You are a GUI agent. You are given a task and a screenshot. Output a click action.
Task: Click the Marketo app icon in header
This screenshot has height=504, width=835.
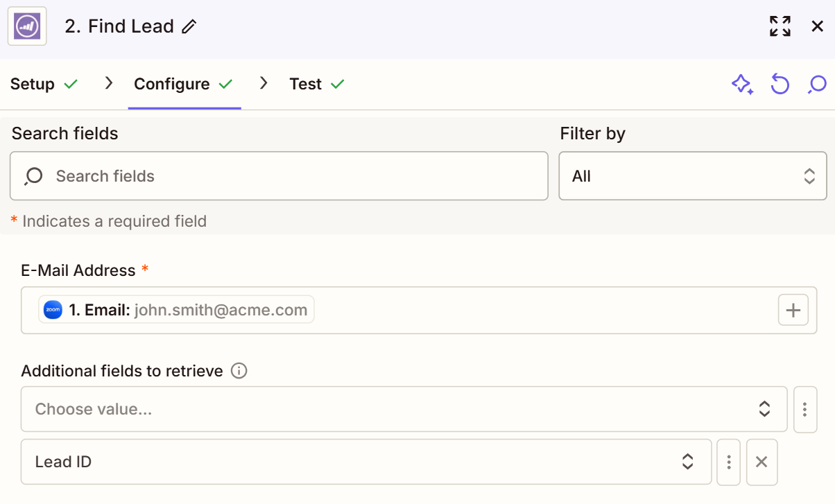pos(27,26)
